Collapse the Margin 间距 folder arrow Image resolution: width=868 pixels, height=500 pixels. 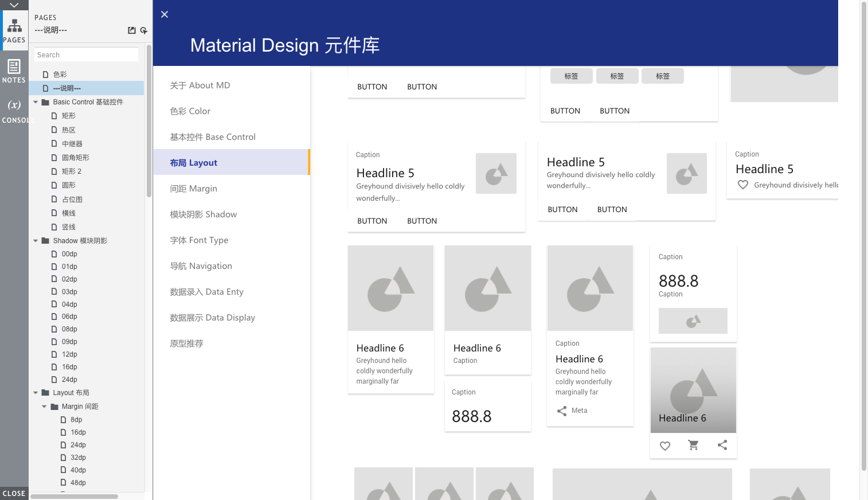(x=44, y=407)
